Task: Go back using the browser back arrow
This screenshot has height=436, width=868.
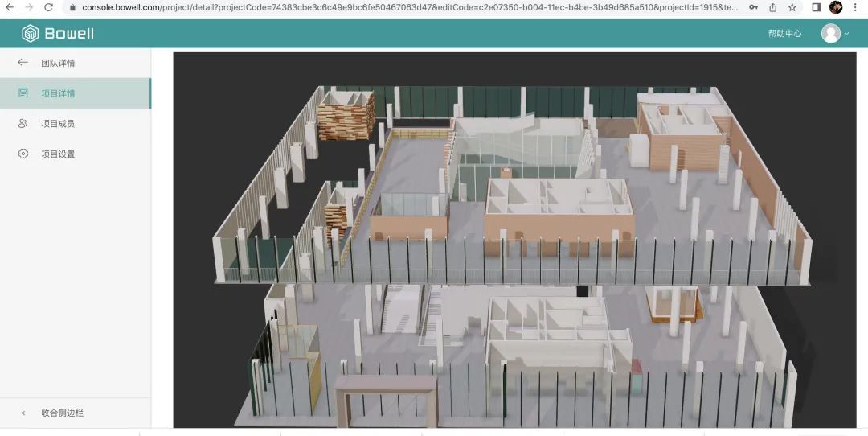Action: pyautogui.click(x=10, y=7)
